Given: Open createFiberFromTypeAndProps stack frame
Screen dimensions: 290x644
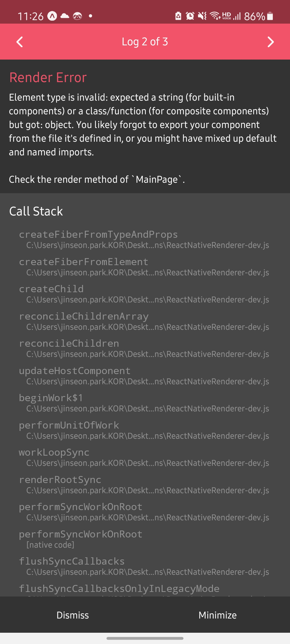Looking at the screenshot, I should pos(144,239).
